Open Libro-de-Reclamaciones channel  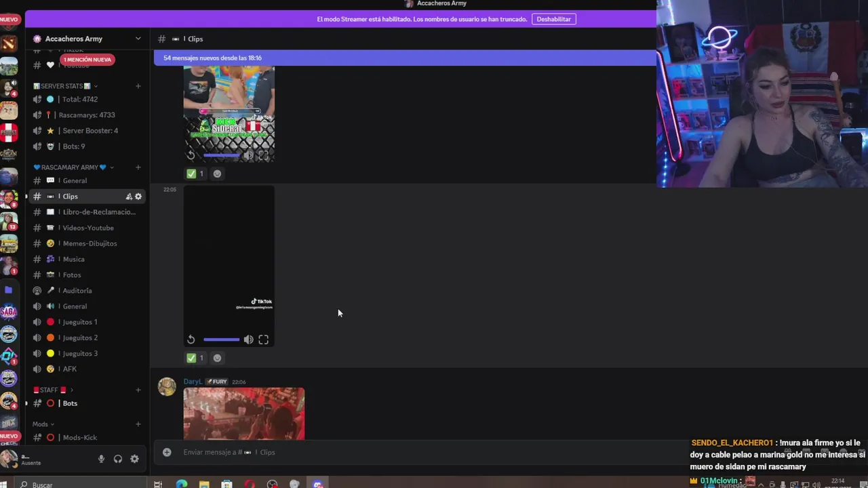click(x=87, y=212)
